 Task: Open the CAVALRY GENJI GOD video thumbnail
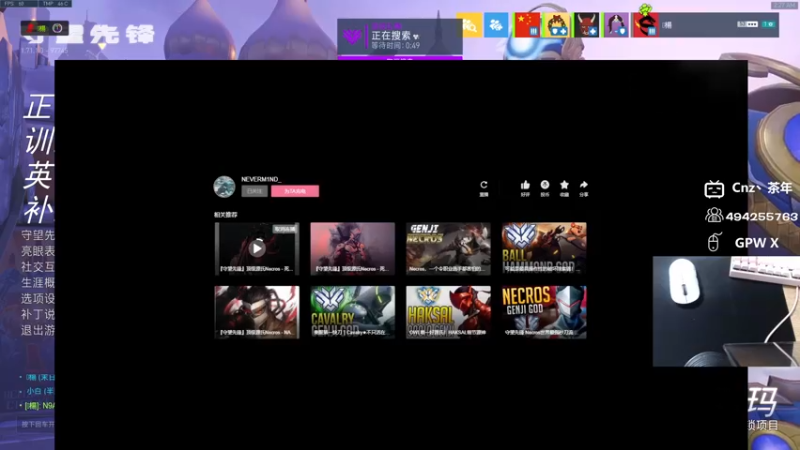pos(353,312)
